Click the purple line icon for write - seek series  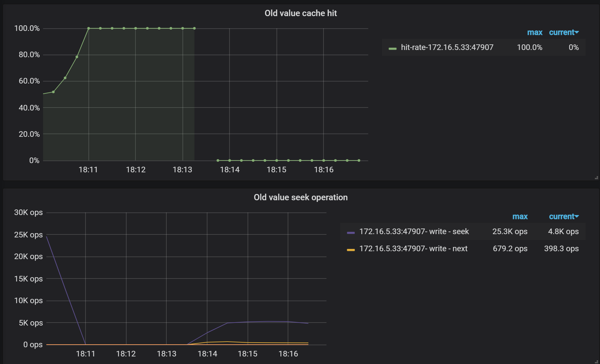coord(350,231)
